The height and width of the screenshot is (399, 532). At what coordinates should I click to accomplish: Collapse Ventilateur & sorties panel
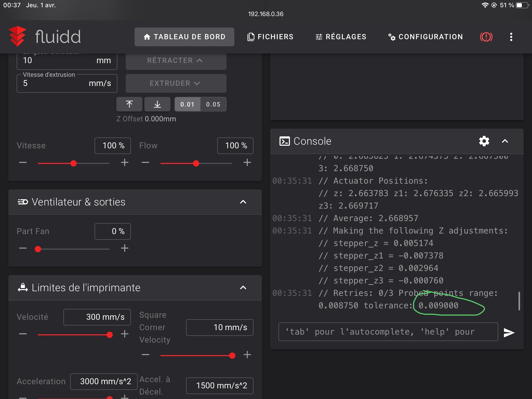click(x=243, y=202)
